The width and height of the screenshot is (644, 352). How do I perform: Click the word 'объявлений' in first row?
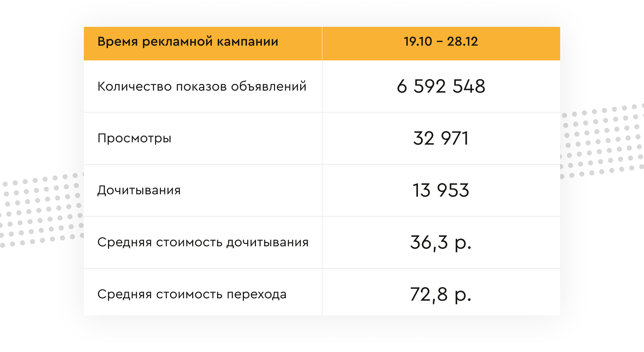[x=269, y=86]
